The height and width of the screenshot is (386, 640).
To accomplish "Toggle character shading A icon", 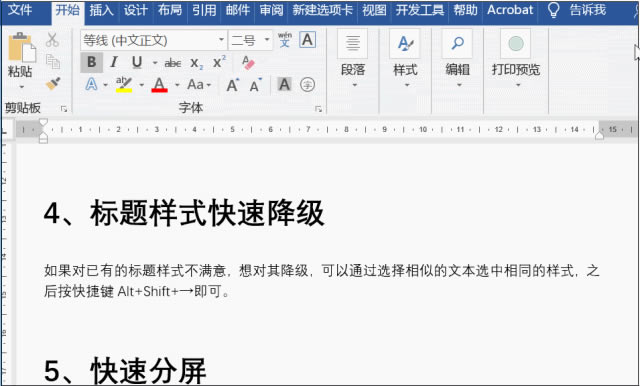I will (284, 84).
